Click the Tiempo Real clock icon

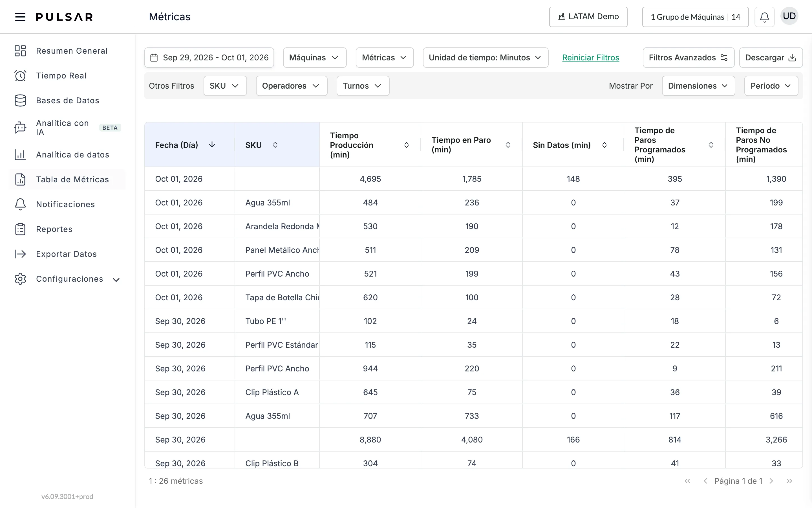click(20, 76)
